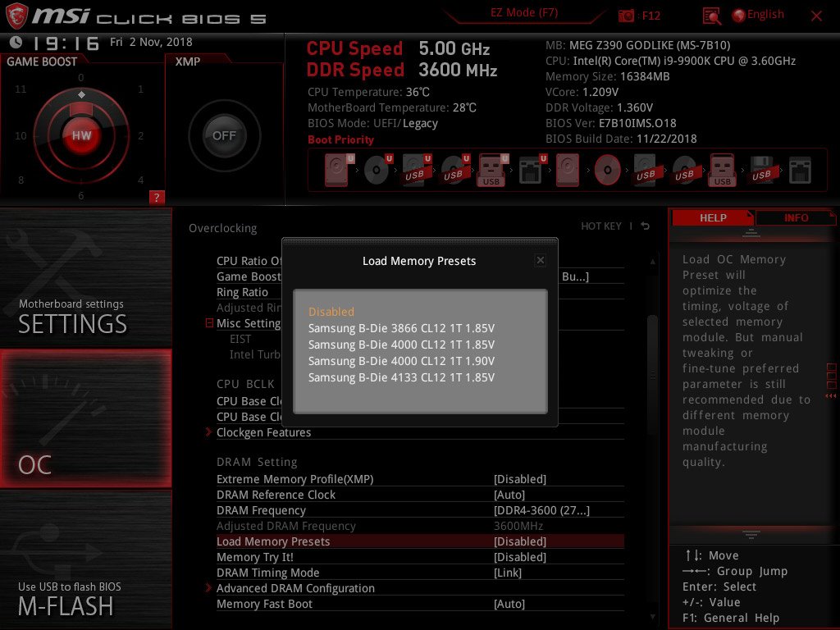
Task: Take a screenshot with the F12 camera icon
Action: pos(626,16)
